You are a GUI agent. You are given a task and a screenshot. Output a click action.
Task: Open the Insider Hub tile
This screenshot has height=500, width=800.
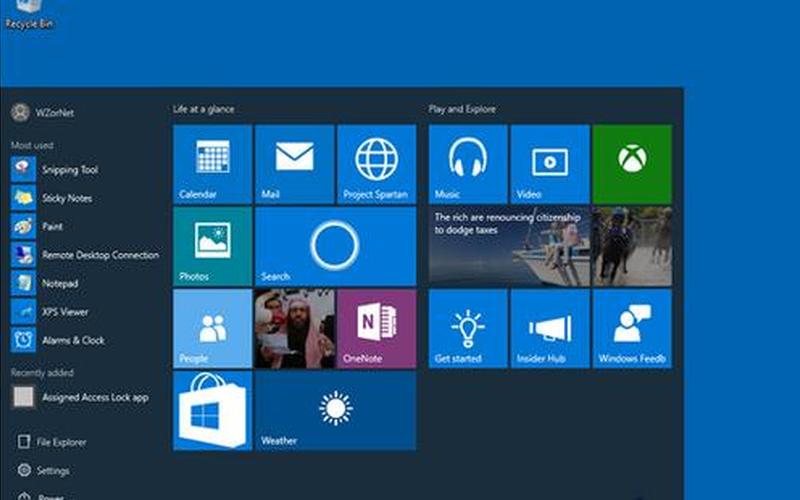(550, 329)
